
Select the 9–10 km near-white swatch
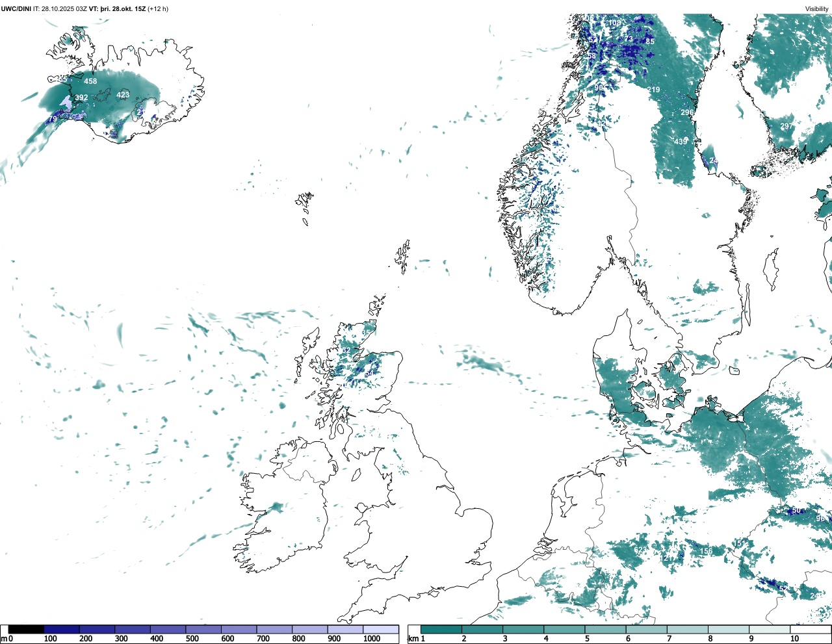770,629
